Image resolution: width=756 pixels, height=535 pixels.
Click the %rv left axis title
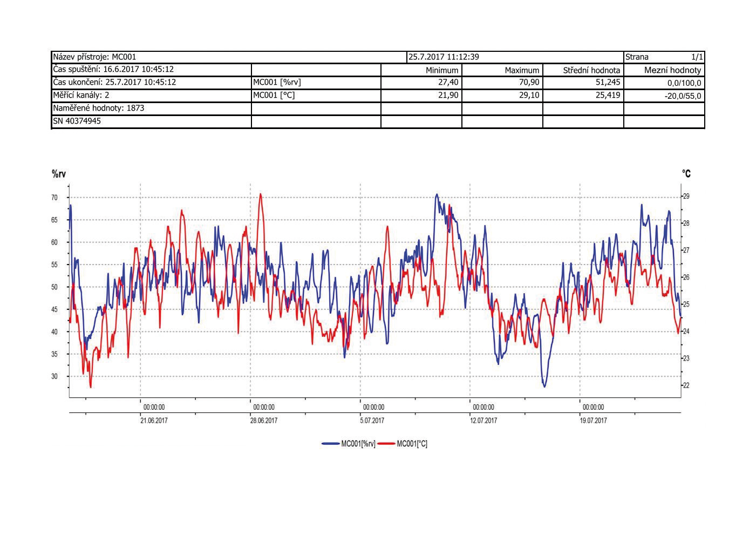[x=59, y=174]
